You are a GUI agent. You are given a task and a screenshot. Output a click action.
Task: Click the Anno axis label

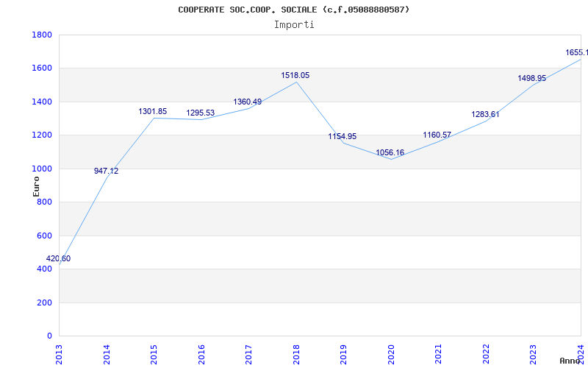click(x=570, y=361)
